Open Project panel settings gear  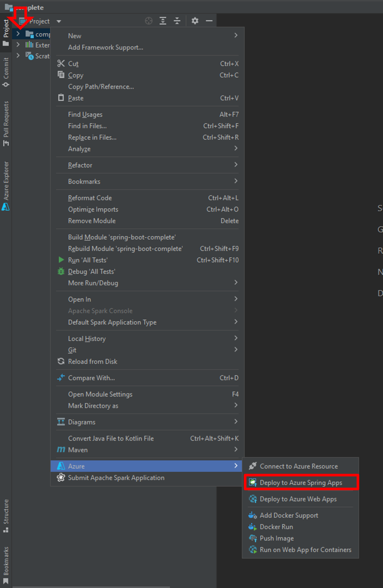pos(195,21)
